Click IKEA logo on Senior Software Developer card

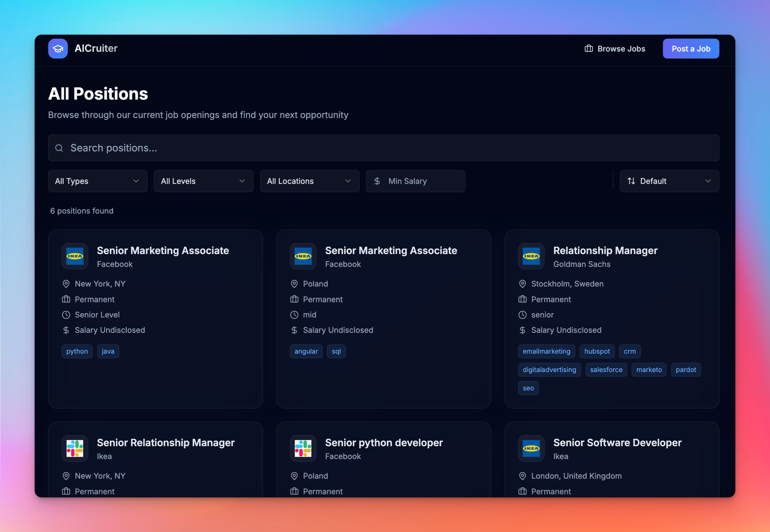[x=531, y=448]
